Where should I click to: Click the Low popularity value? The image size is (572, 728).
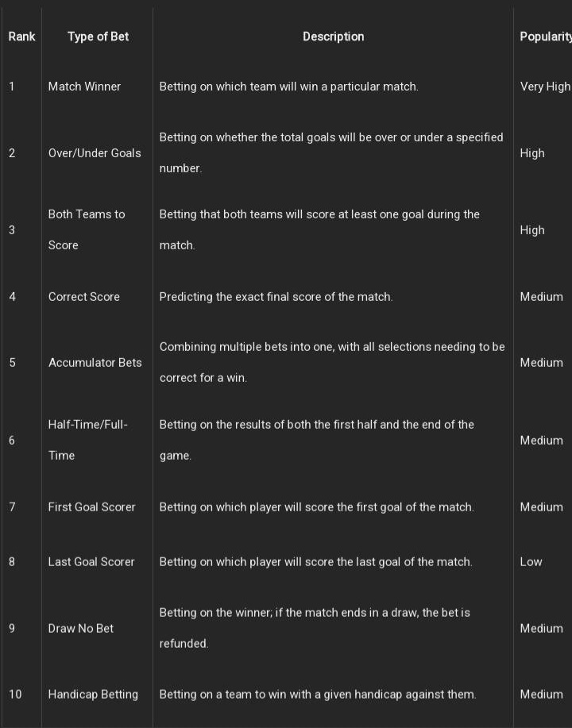531,562
